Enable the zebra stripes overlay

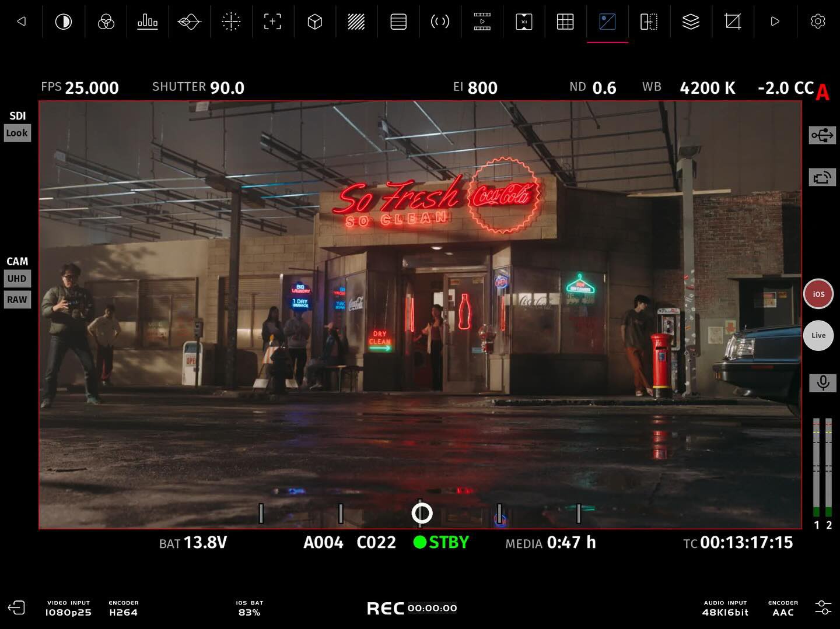(356, 22)
